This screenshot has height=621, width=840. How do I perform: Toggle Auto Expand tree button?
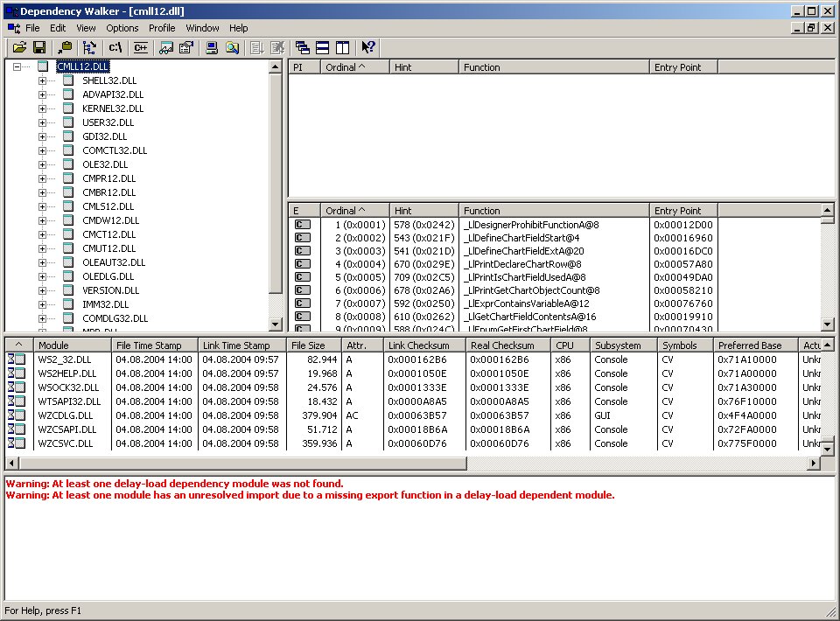89,48
